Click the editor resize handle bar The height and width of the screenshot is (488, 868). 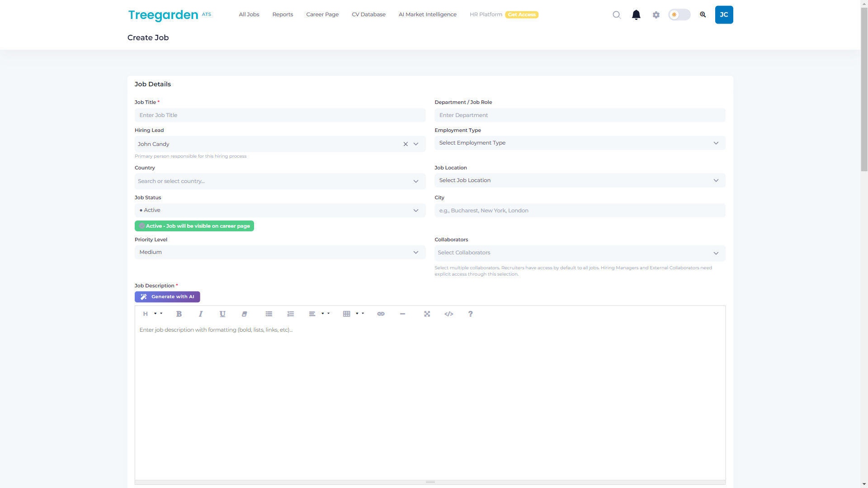coord(430,482)
